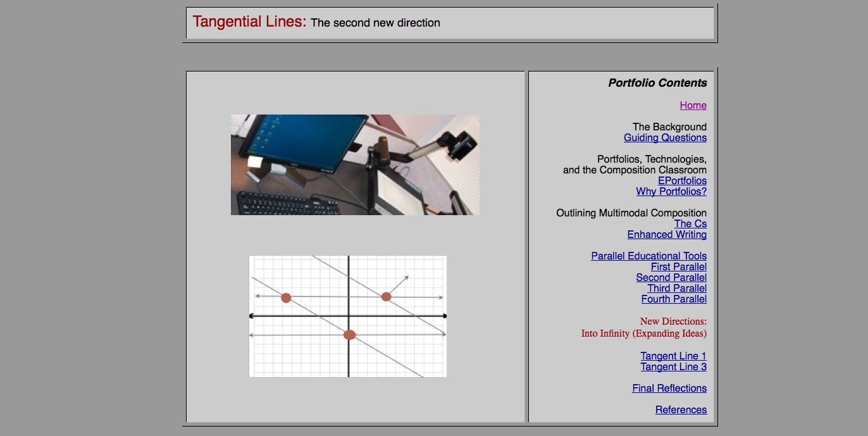The image size is (868, 436).
Task: Select the Second Parallel link
Action: point(671,278)
